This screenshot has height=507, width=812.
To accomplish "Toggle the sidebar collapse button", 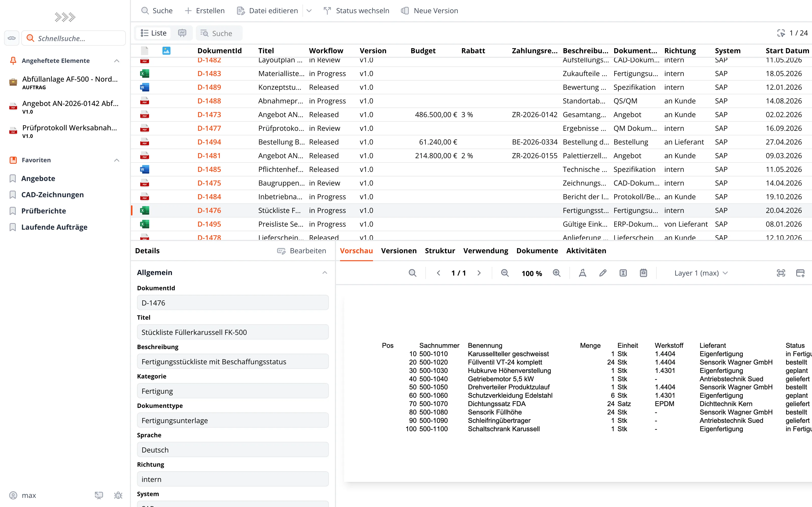I will pos(12,38).
